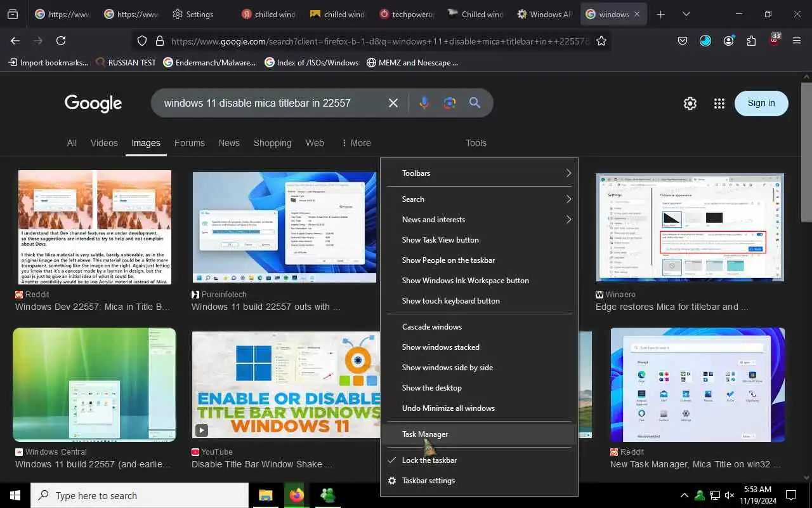Open Taskbar settings
Image resolution: width=812 pixels, height=508 pixels.
pyautogui.click(x=479, y=481)
